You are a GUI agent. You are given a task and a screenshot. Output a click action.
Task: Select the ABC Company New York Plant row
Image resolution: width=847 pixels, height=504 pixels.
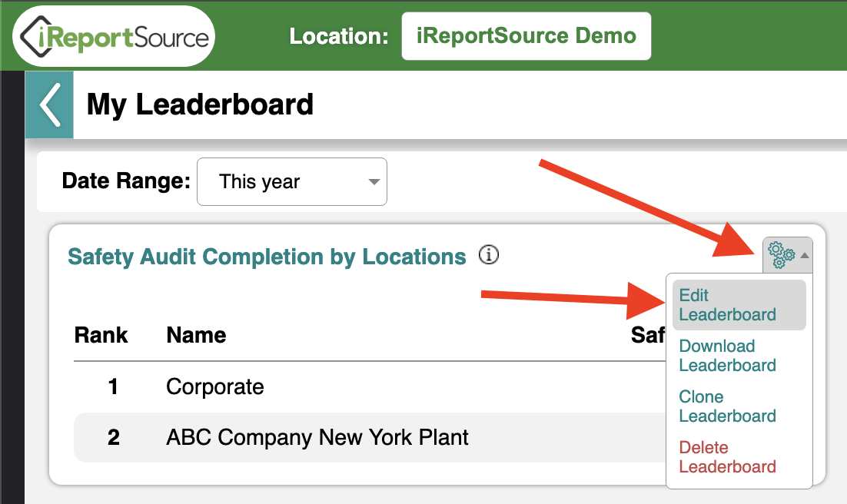coord(370,438)
